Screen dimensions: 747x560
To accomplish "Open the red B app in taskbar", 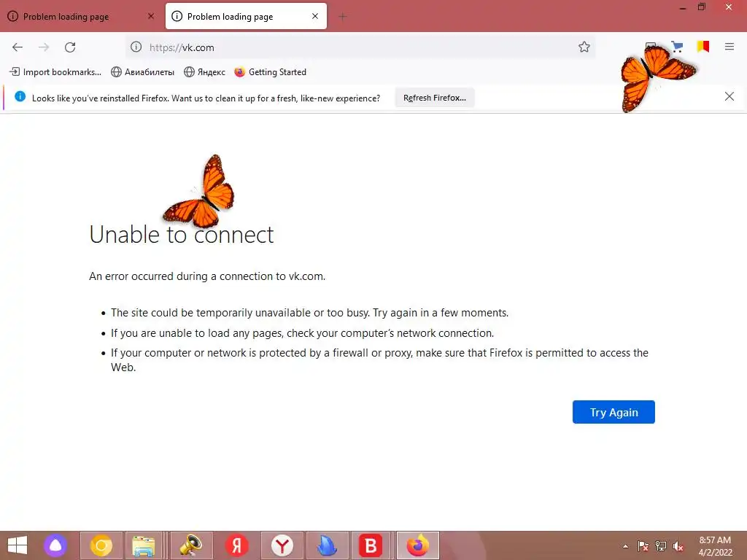I will point(371,545).
